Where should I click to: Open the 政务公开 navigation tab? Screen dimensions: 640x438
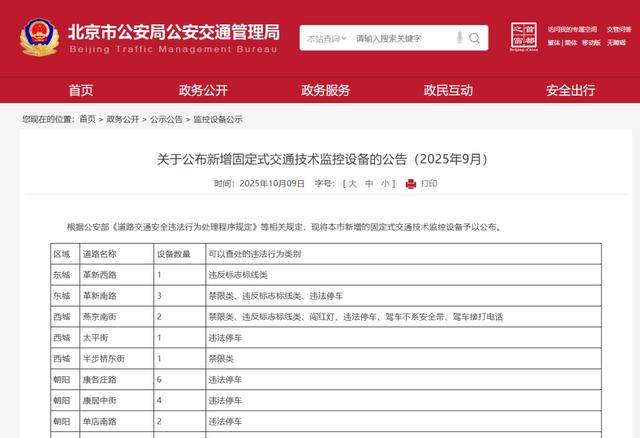[203, 90]
